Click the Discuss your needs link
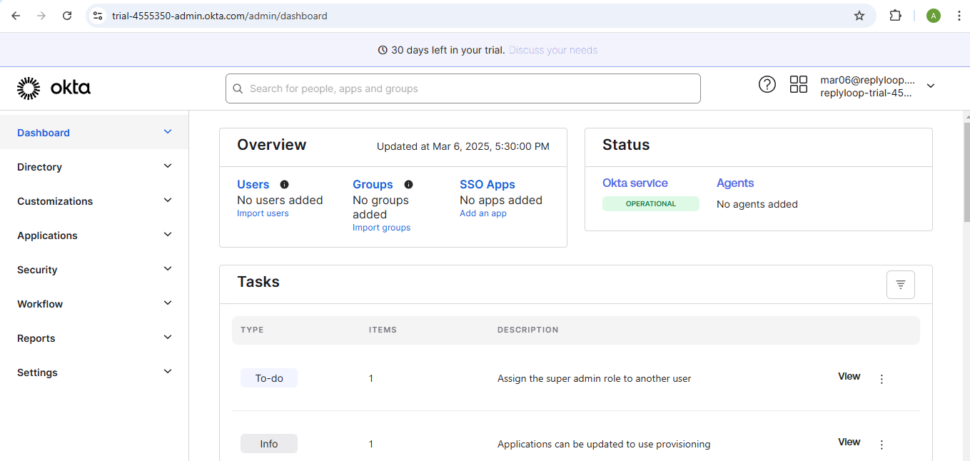This screenshot has width=970, height=461. click(x=553, y=50)
